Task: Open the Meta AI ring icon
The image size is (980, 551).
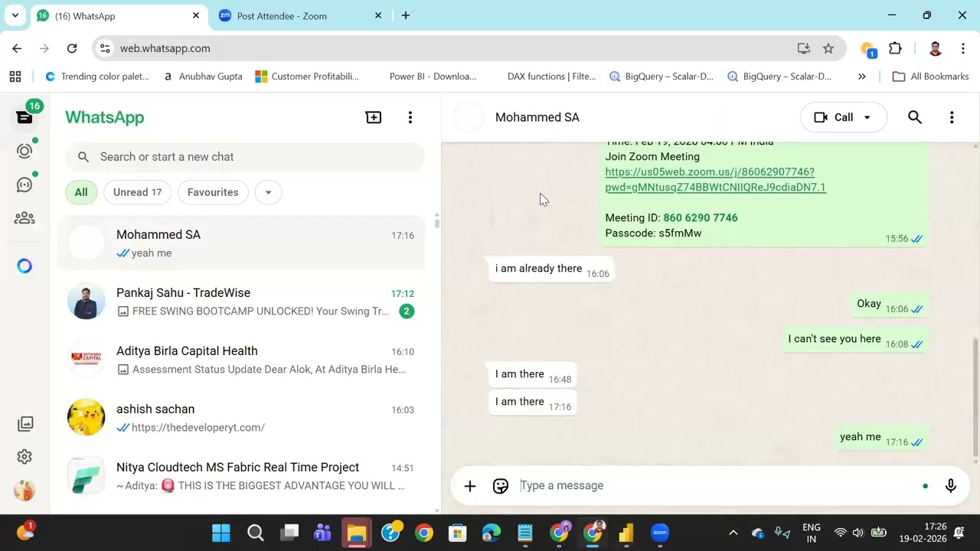Action: pyautogui.click(x=24, y=266)
